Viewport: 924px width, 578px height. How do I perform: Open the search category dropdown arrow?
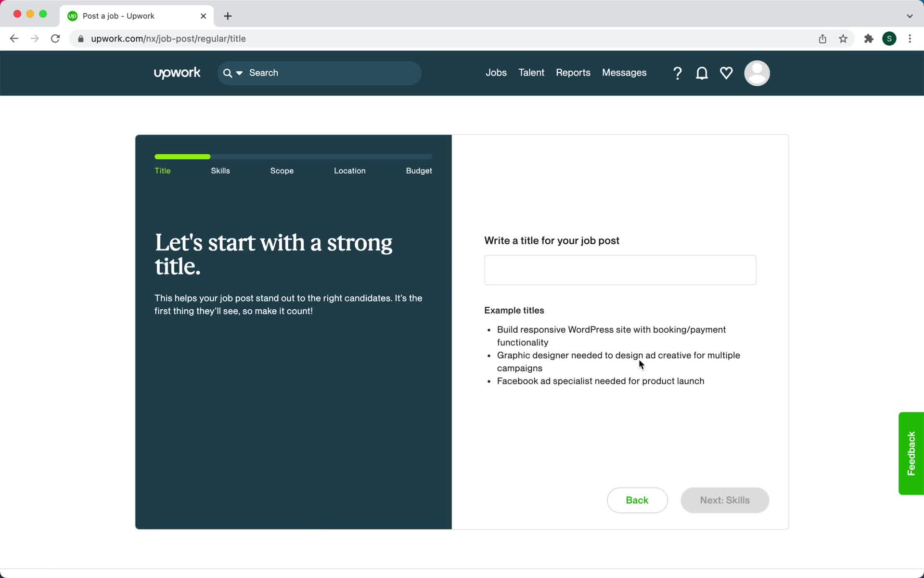point(239,73)
